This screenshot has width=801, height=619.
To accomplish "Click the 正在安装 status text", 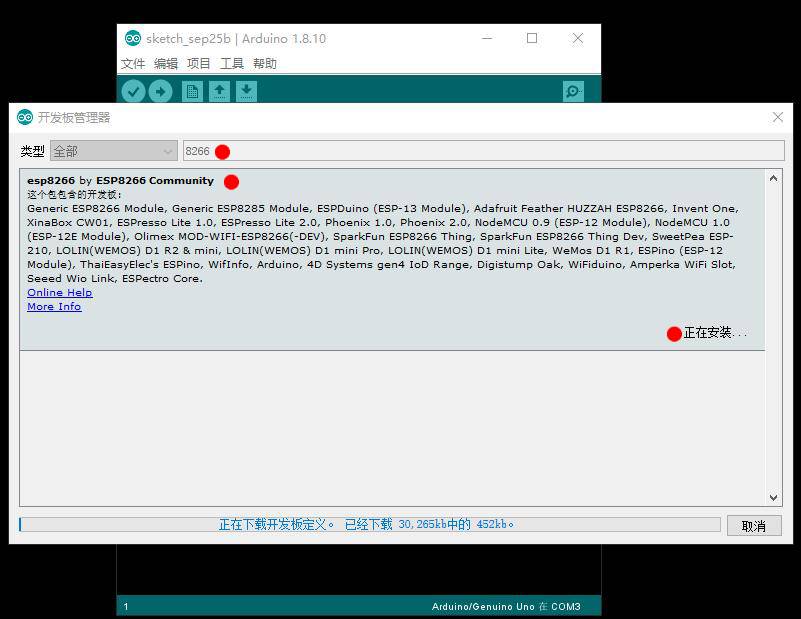I will tap(715, 334).
